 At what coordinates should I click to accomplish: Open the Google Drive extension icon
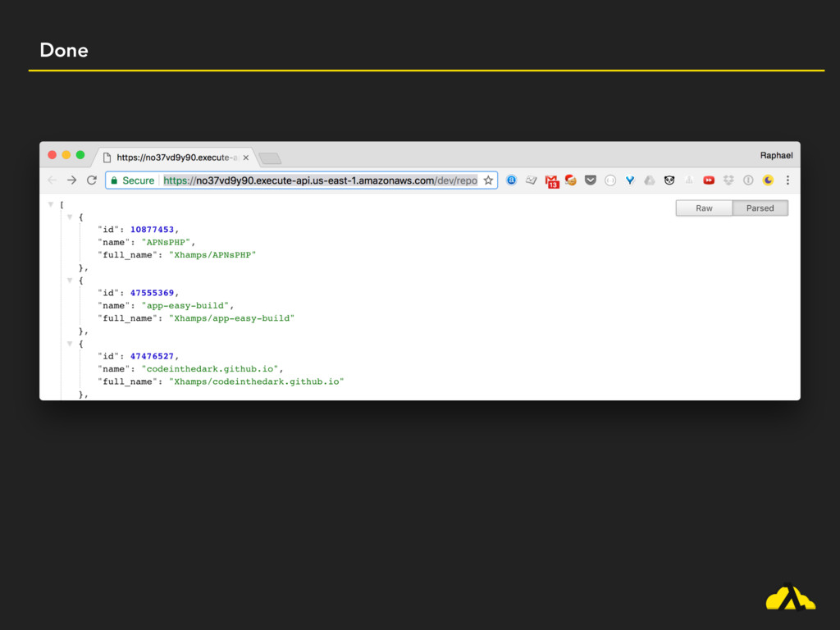650,180
